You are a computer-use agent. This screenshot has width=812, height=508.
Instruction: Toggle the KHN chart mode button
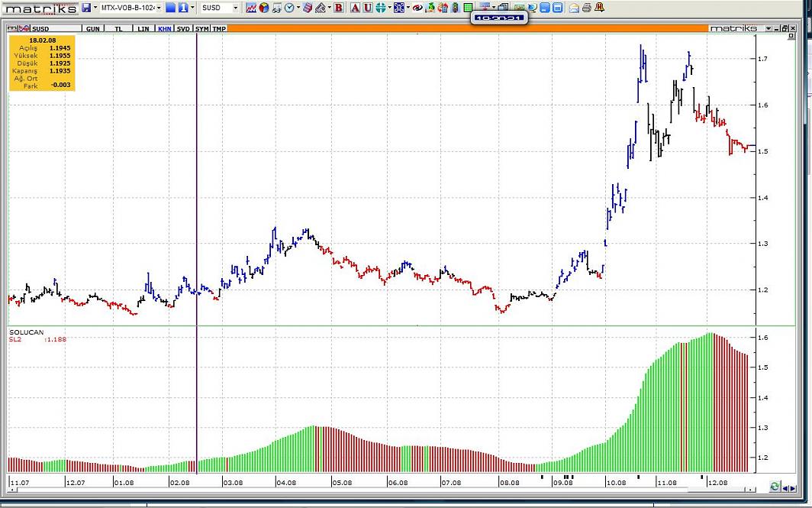pyautogui.click(x=164, y=28)
